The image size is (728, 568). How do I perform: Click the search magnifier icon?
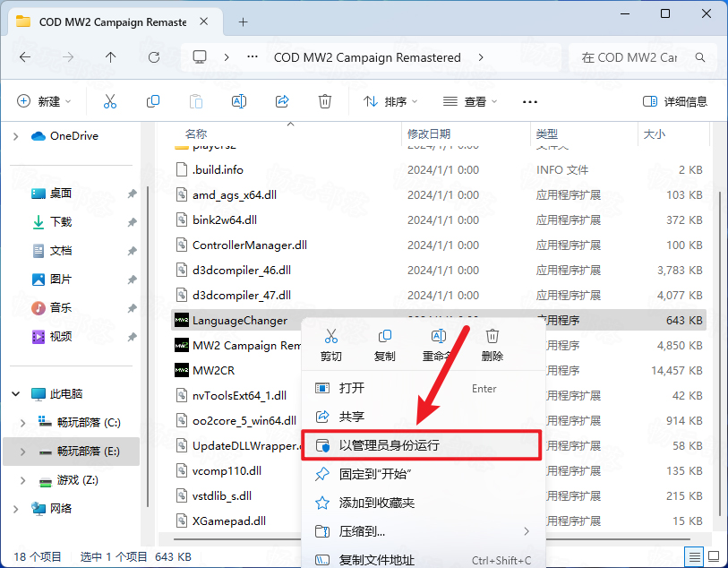tap(700, 57)
